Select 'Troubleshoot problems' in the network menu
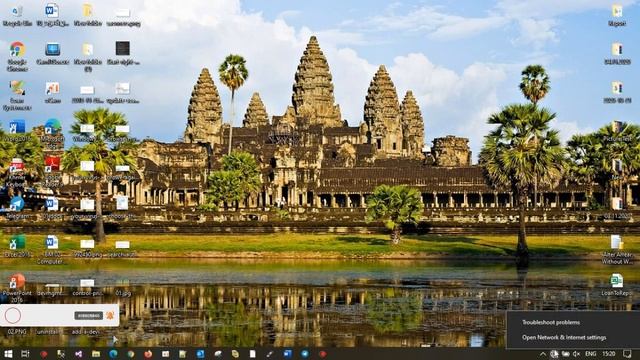 click(x=551, y=322)
